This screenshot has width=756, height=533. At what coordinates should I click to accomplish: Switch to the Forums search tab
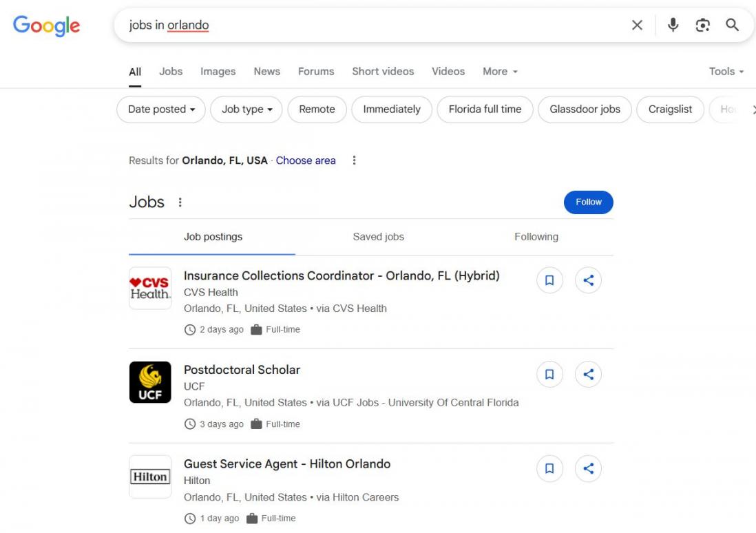tap(316, 72)
